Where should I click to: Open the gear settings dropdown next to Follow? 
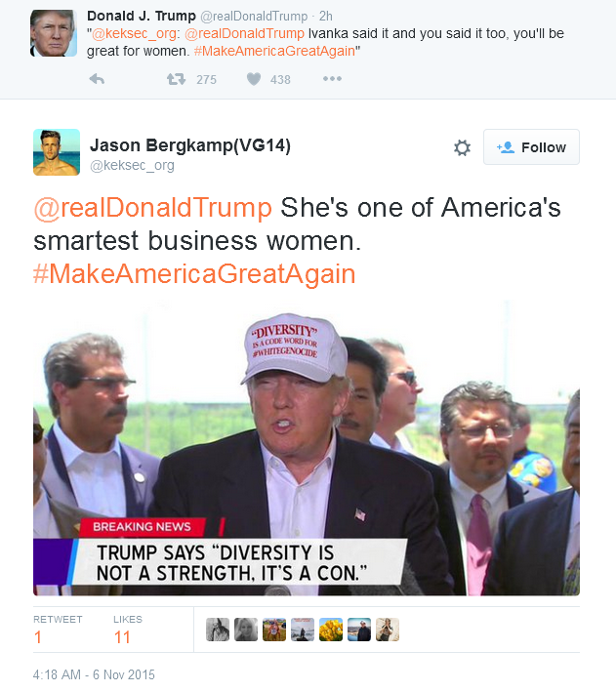(x=463, y=147)
